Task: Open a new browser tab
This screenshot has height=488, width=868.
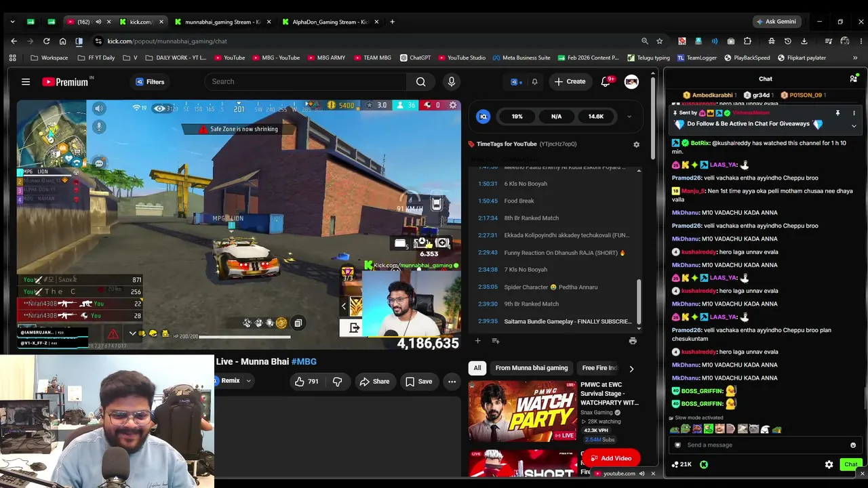Action: (x=392, y=22)
